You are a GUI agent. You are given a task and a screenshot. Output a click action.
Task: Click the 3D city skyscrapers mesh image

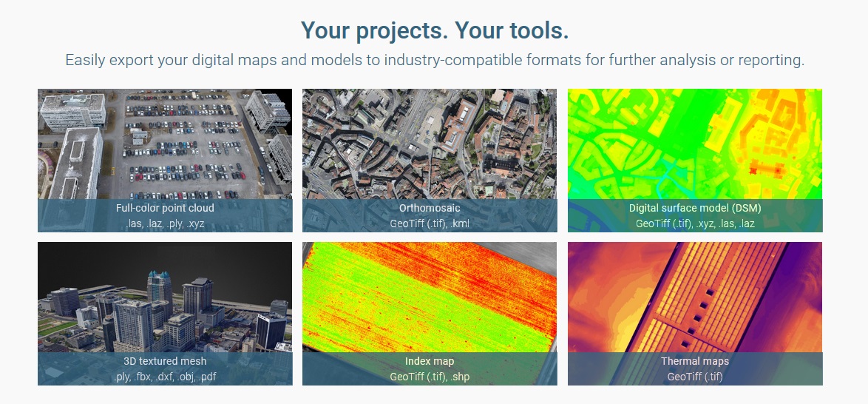(x=165, y=297)
